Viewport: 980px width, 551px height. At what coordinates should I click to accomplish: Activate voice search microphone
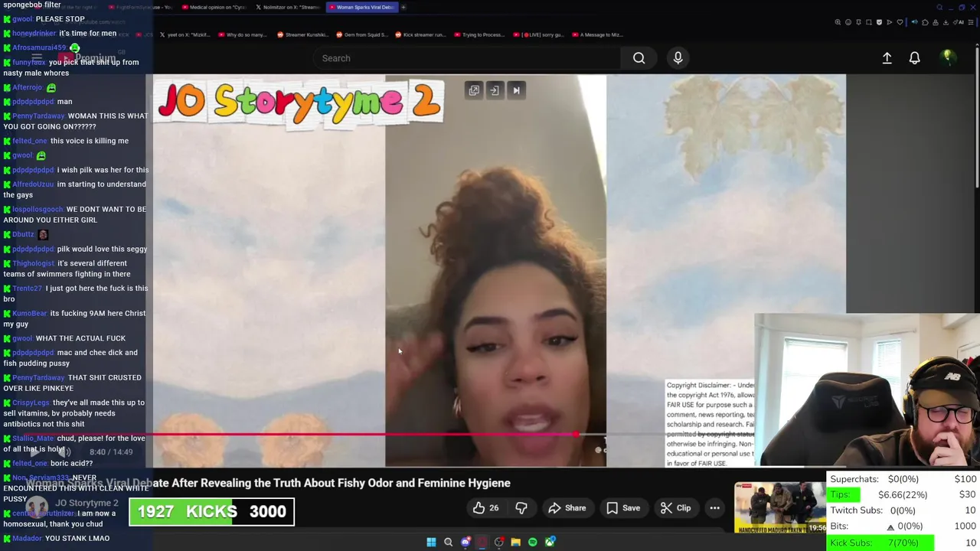pyautogui.click(x=678, y=58)
